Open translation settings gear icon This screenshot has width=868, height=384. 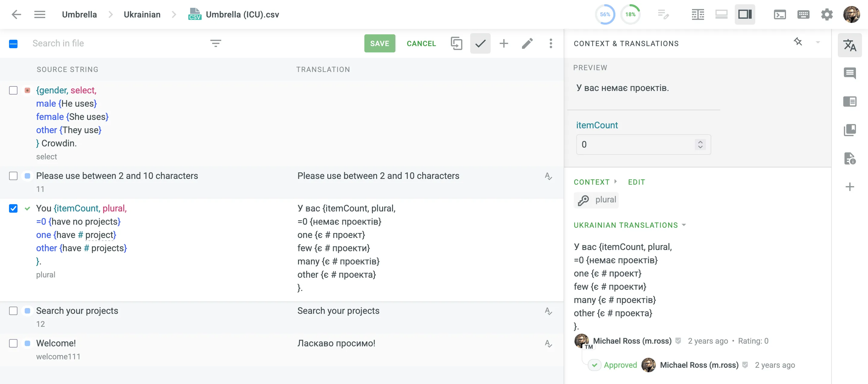tap(828, 14)
